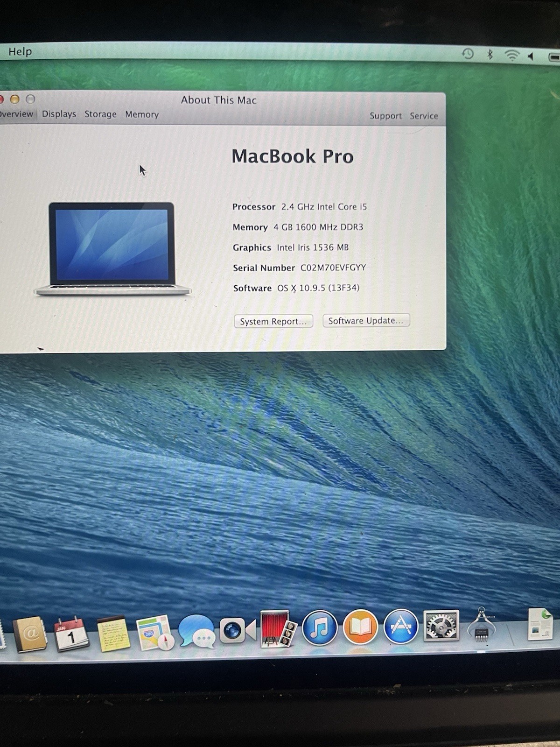Viewport: 560px width, 747px height.
Task: Open the document stack in the Dock
Action: click(x=540, y=624)
